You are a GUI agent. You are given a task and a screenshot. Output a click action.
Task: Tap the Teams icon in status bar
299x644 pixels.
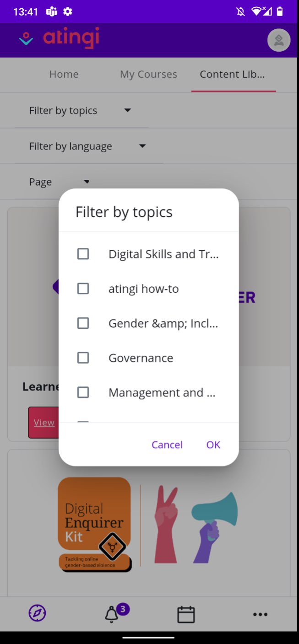click(51, 12)
